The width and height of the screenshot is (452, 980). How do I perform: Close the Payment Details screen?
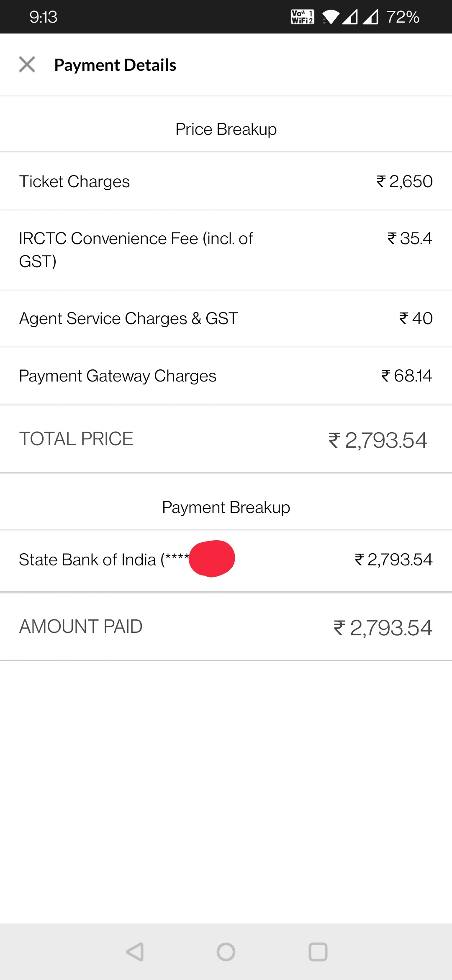[27, 64]
